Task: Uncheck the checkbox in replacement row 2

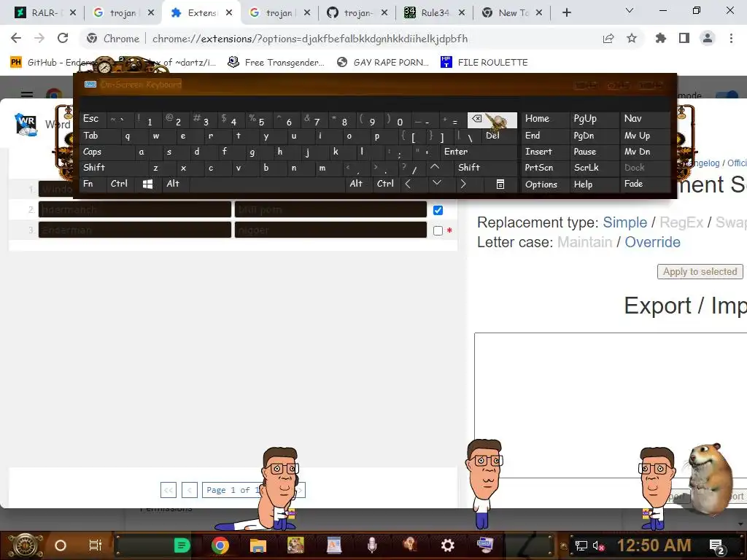Action: (x=438, y=210)
